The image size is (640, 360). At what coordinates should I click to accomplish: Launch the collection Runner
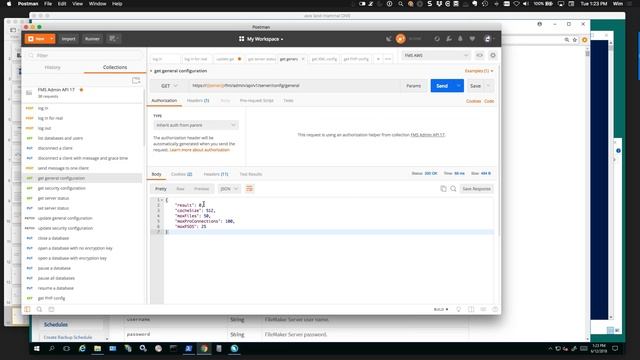click(92, 39)
